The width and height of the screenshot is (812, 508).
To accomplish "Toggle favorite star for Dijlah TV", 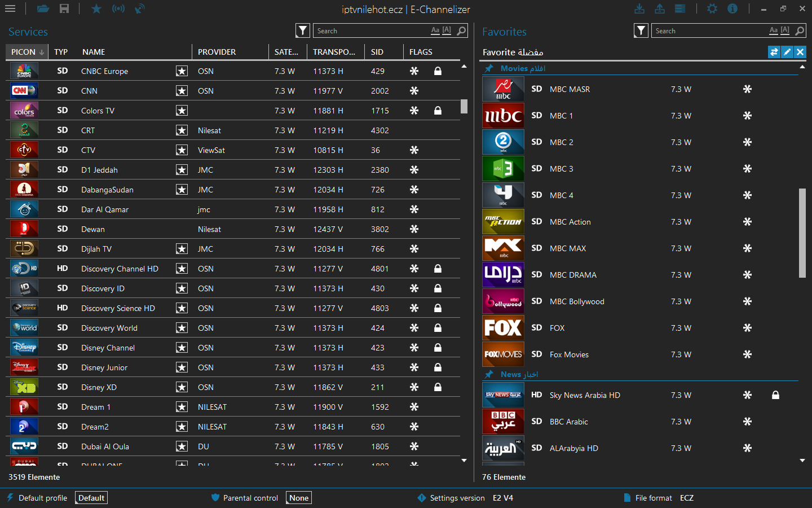I will 182,249.
